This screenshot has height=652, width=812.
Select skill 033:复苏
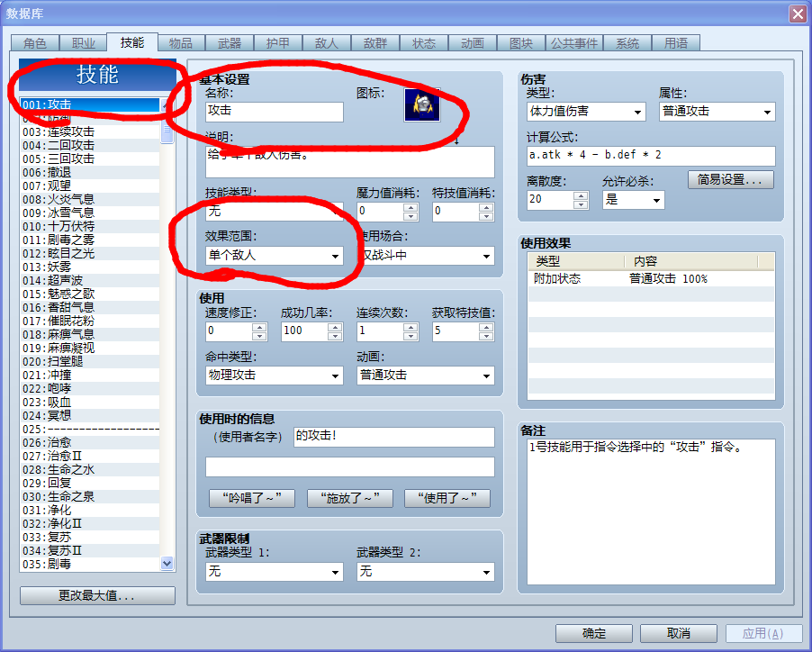click(x=90, y=537)
